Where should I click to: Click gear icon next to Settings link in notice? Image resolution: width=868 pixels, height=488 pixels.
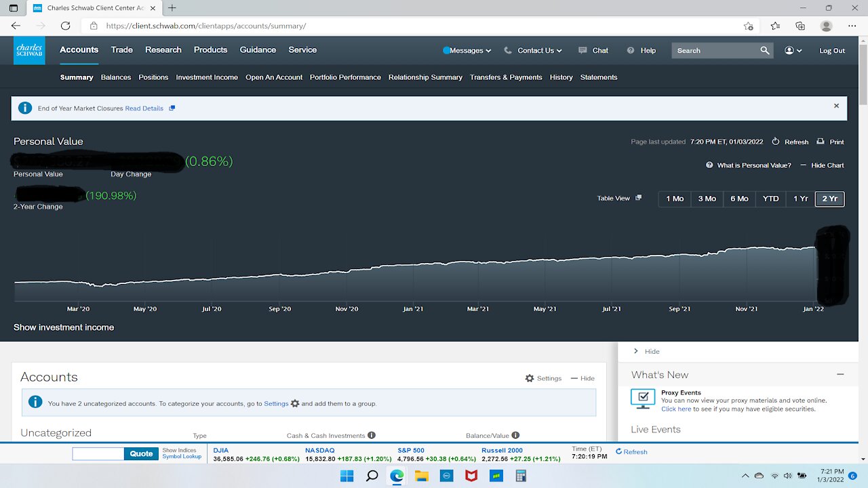tap(295, 403)
